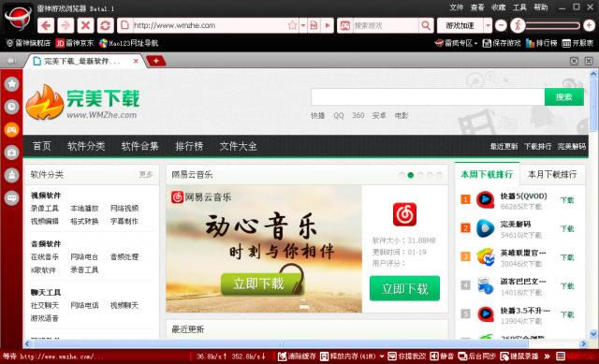Select the second carousel dot indicator
This screenshot has height=364, width=599.
click(411, 175)
